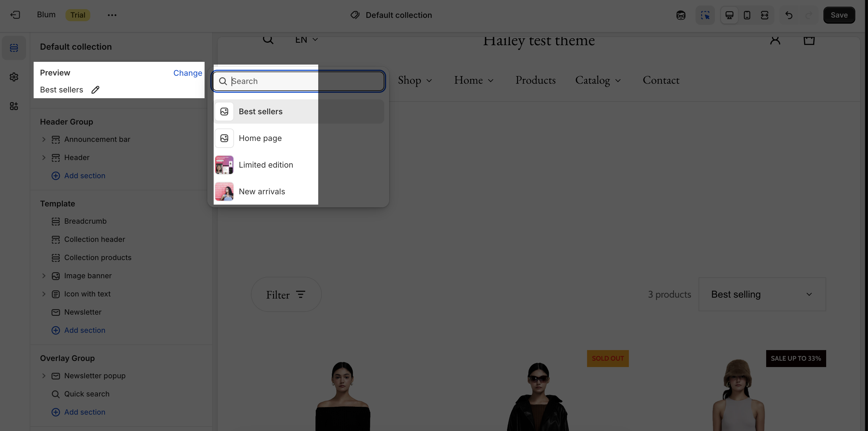868x431 pixels.
Task: Open the App embeds sidebar icon
Action: click(x=14, y=106)
